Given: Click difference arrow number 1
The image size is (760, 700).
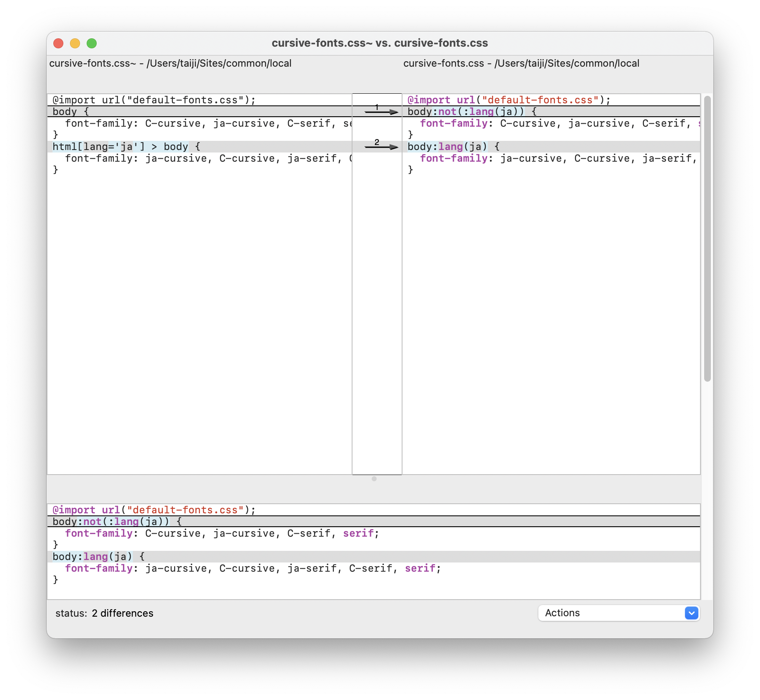Looking at the screenshot, I should (381, 111).
